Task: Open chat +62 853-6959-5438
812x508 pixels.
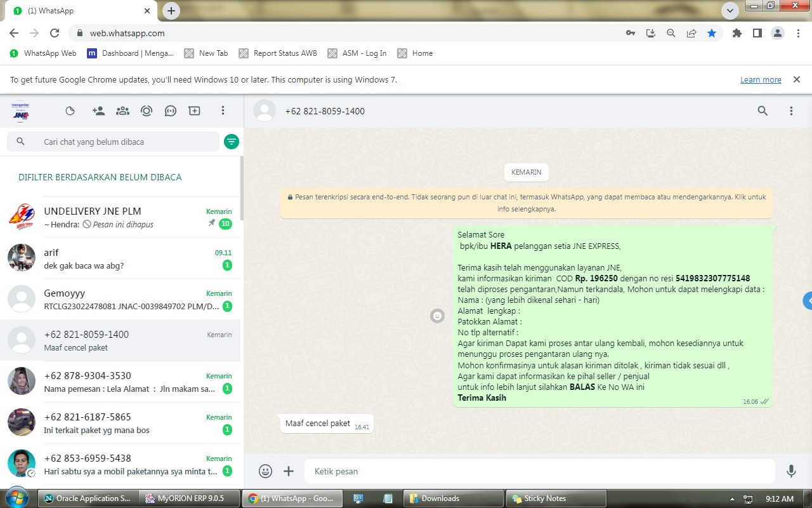Action: pyautogui.click(x=121, y=464)
